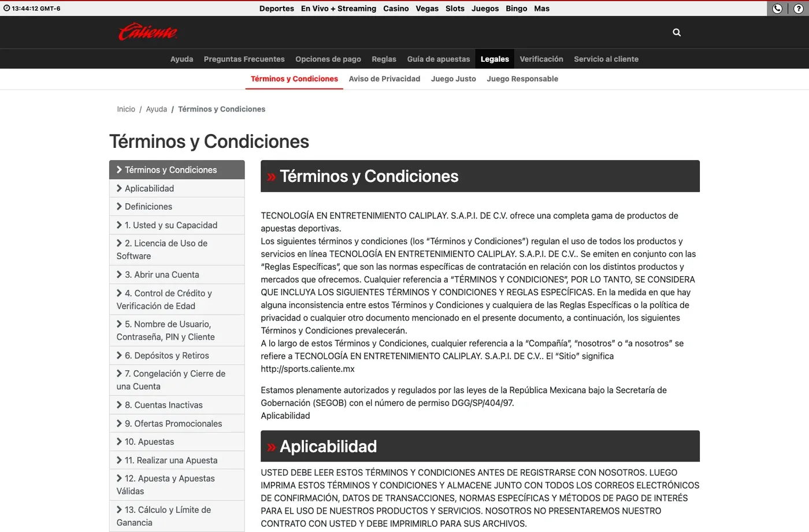Open 6. Depósitos y Retiros
The width and height of the screenshot is (809, 532).
(x=177, y=356)
